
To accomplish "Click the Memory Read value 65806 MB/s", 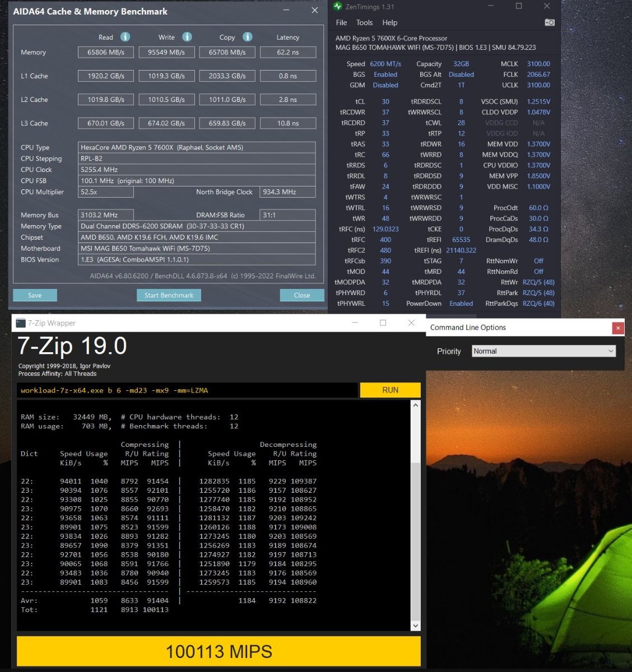I will (x=106, y=52).
